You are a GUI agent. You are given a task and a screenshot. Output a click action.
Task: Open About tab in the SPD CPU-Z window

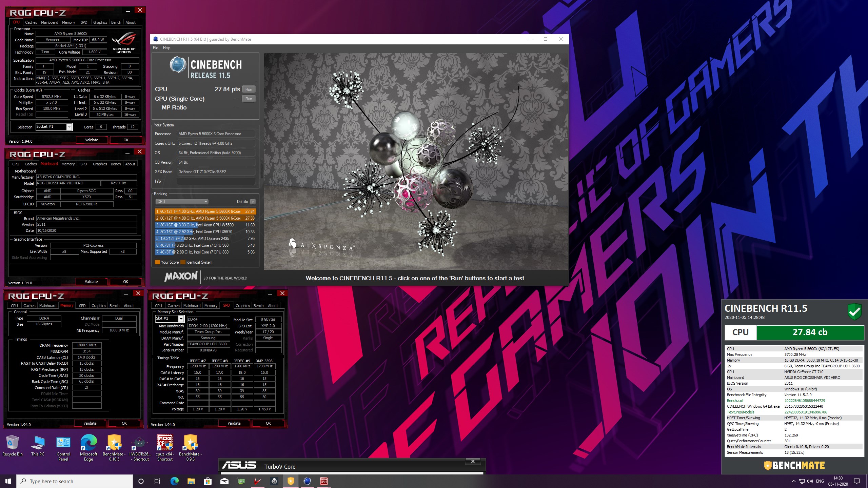pos(273,306)
